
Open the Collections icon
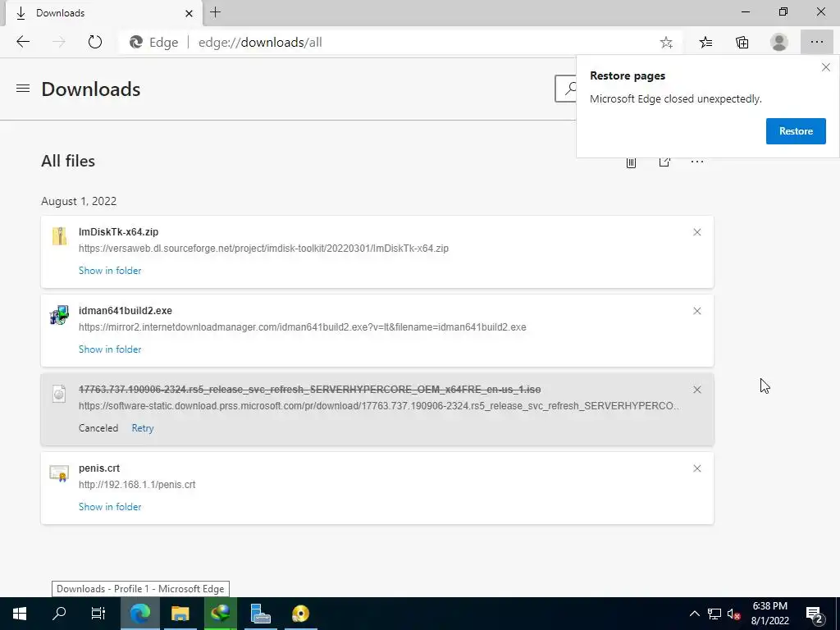[x=742, y=43]
